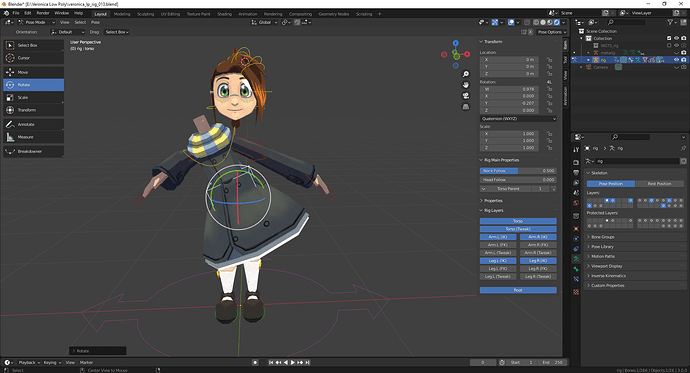Viewport: 690px width, 373px height.
Task: Open the Pose Options dropdown
Action: click(x=552, y=32)
